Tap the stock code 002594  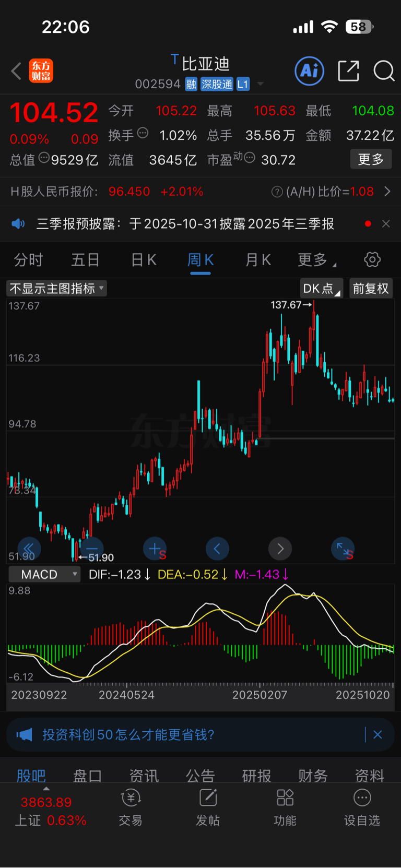(158, 84)
